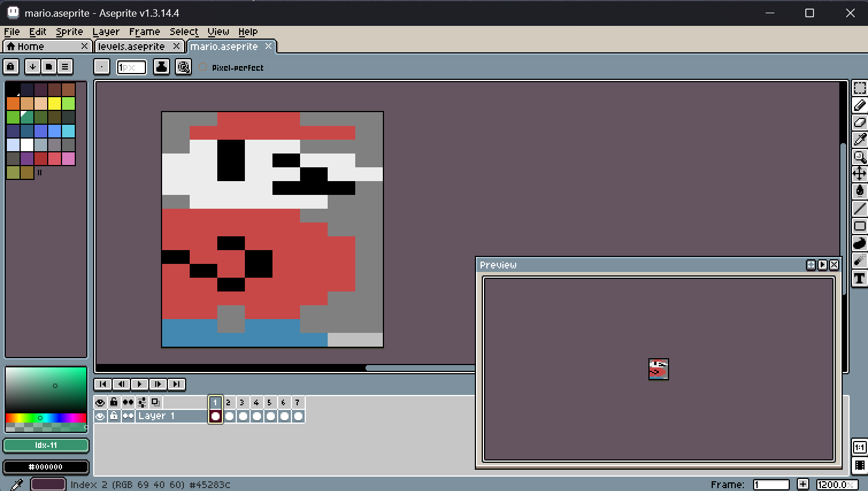Viewport: 868px width, 491px height.
Task: Select Layer 1 in the timeline
Action: (x=171, y=416)
